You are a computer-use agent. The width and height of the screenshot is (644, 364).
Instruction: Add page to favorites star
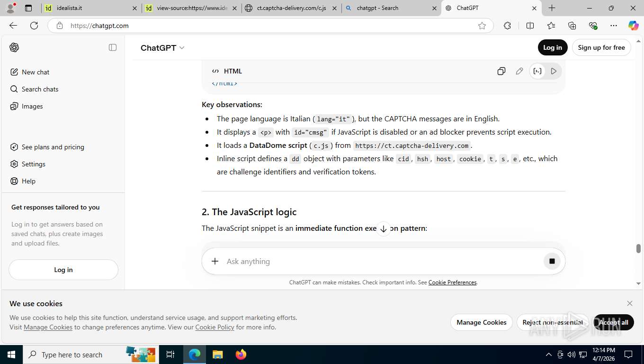(x=482, y=26)
